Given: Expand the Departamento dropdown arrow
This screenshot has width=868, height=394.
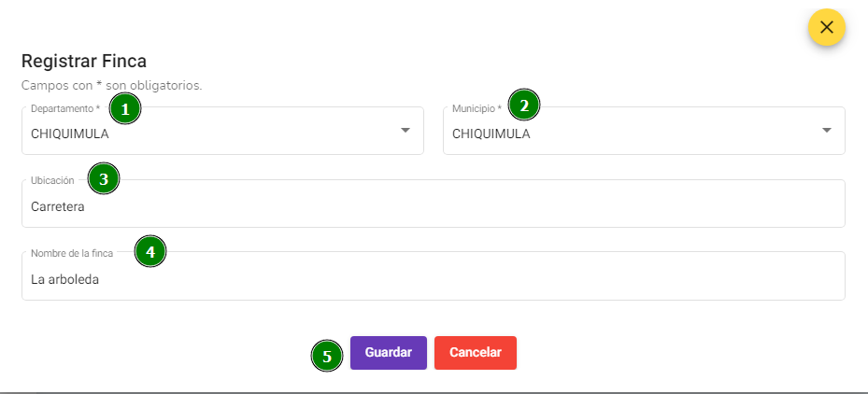Looking at the screenshot, I should point(406,131).
